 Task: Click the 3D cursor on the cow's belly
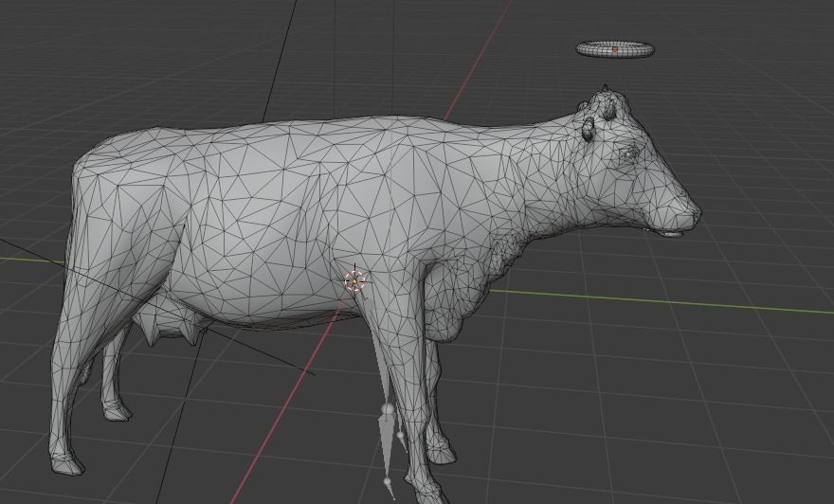click(354, 281)
